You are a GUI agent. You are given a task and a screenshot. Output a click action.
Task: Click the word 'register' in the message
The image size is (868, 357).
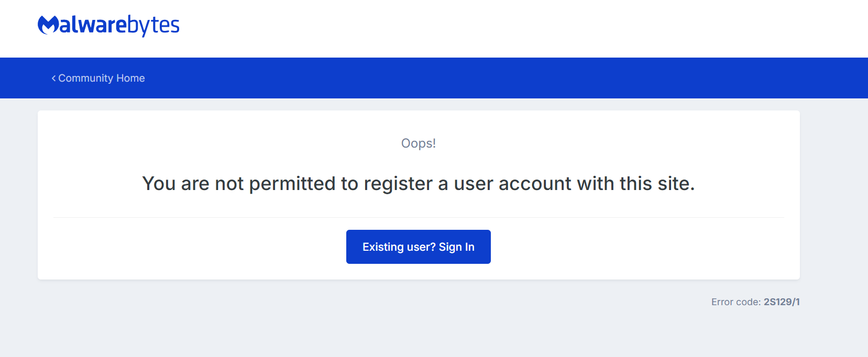[x=398, y=184]
